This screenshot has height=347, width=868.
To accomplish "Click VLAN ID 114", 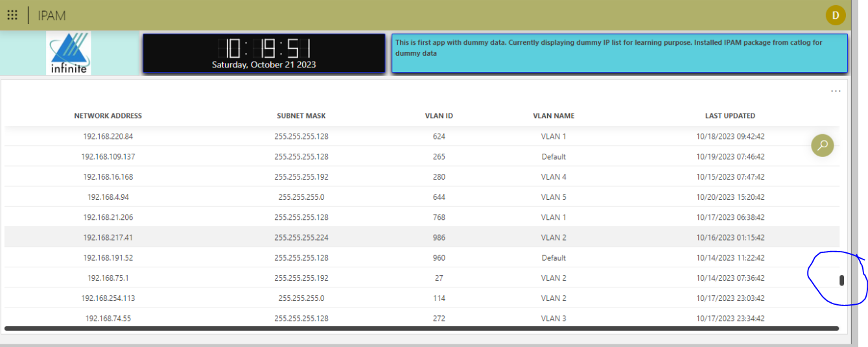I will (439, 298).
